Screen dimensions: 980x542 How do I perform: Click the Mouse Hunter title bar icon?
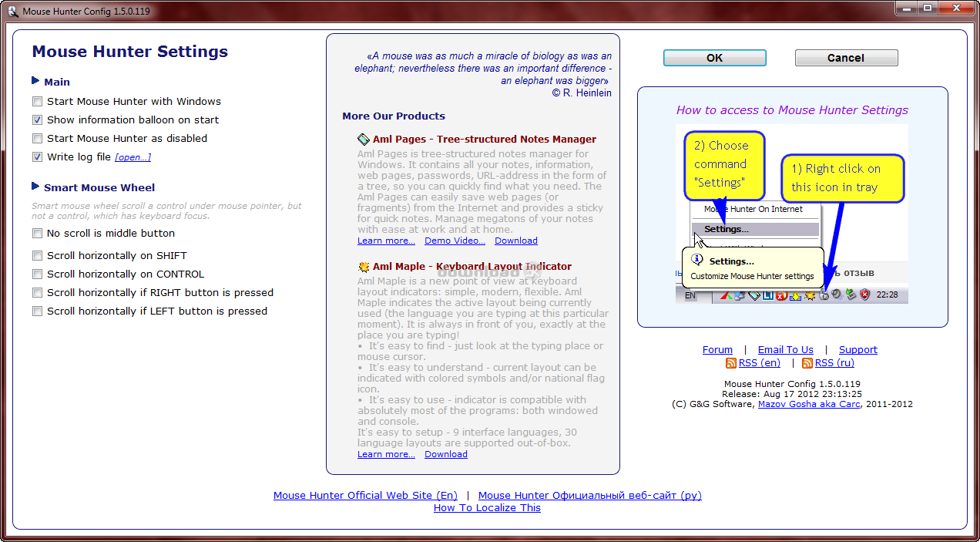[x=12, y=11]
